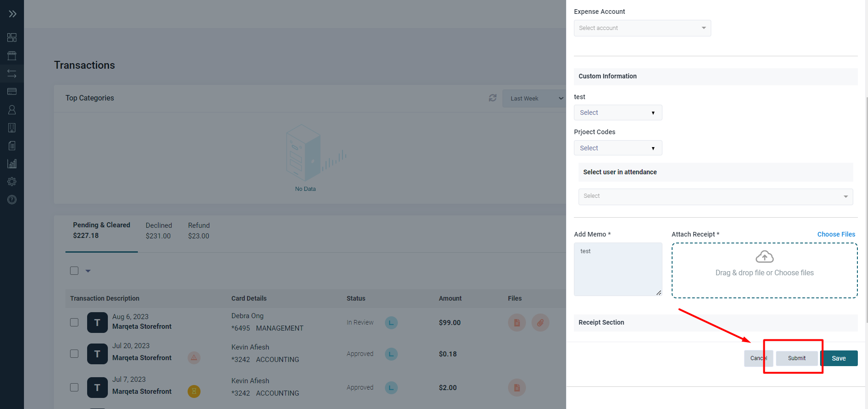868x409 pixels.
Task: Expand the bulk select arrow beside the checkbox
Action: click(x=88, y=271)
